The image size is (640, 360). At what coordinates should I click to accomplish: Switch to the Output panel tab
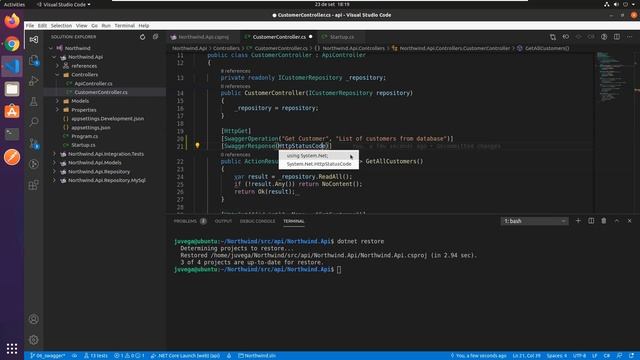pyautogui.click(x=223, y=221)
